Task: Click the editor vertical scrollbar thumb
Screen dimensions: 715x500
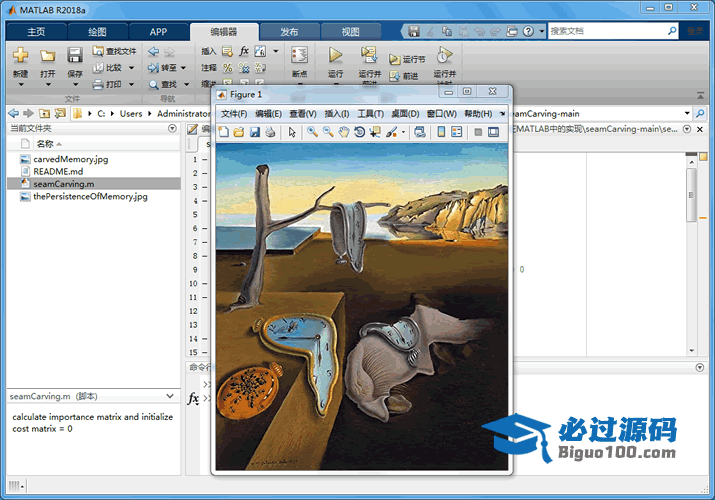Action: pos(691,195)
